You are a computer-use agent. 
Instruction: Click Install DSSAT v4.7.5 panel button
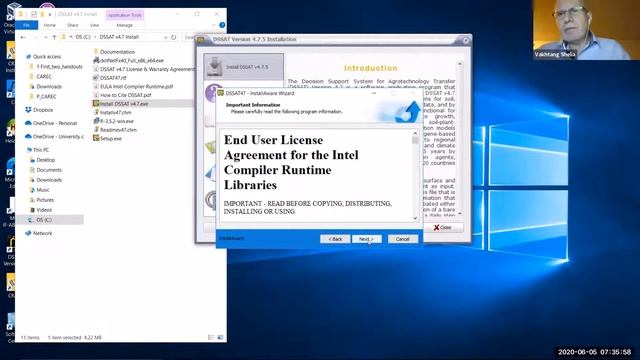pyautogui.click(x=244, y=67)
